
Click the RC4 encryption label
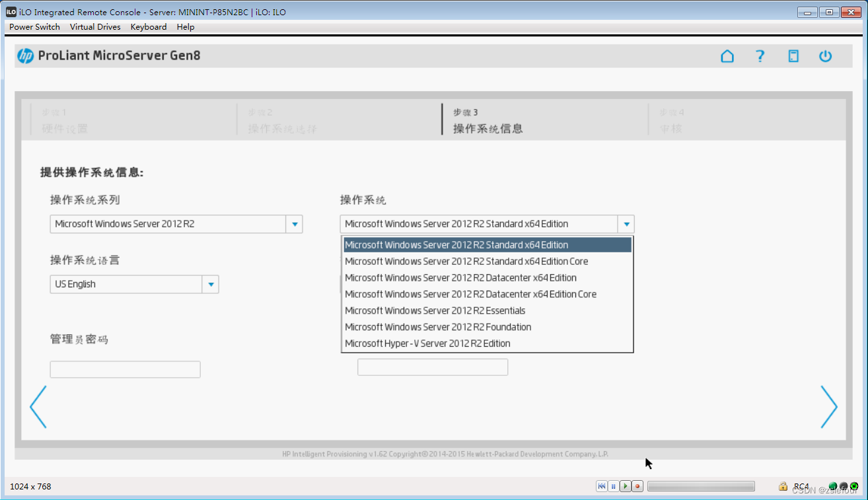(x=801, y=486)
